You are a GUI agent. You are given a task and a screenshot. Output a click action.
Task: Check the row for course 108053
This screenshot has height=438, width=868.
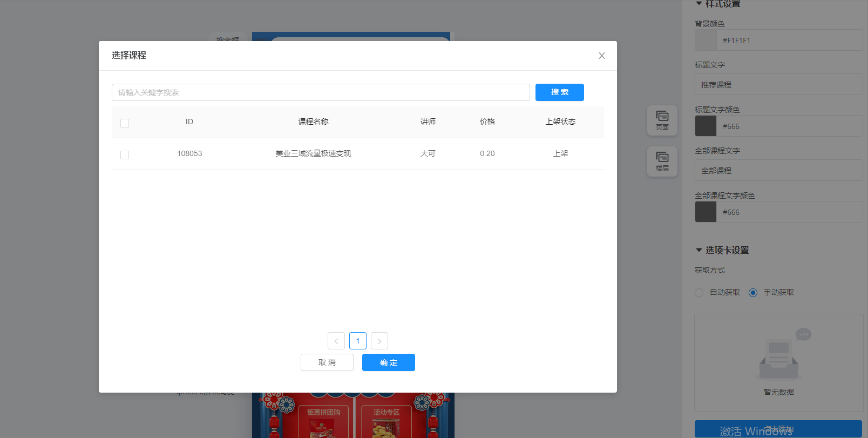pos(125,154)
